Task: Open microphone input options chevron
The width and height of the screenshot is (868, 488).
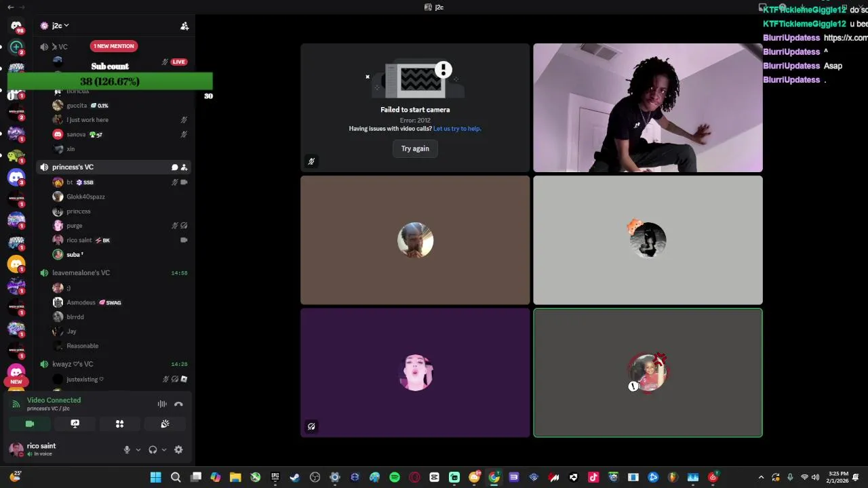Action: click(x=138, y=449)
